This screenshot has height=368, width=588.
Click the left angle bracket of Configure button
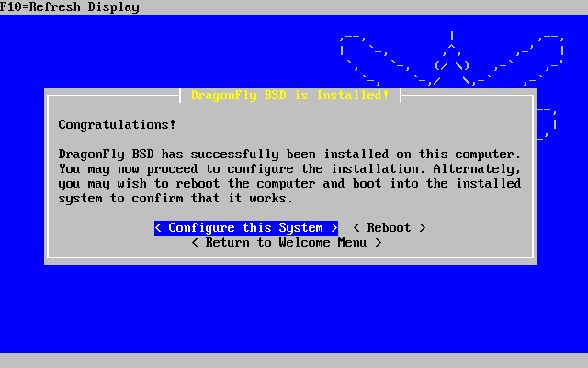158,228
